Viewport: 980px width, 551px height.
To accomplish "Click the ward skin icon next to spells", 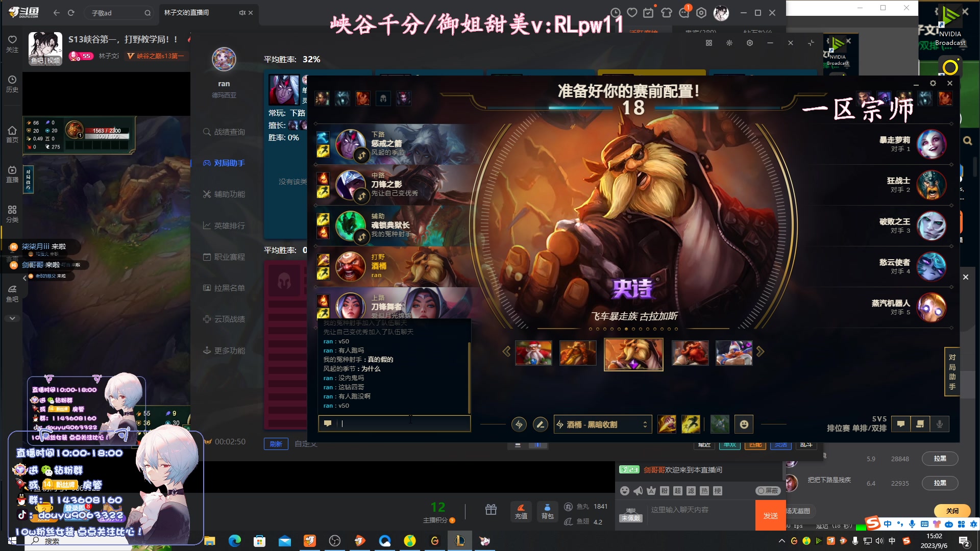I will point(720,424).
